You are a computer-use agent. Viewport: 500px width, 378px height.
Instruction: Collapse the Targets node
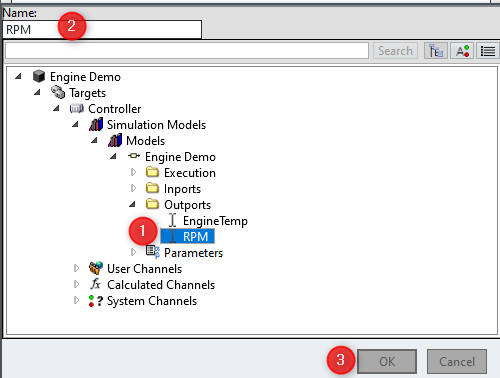click(x=37, y=92)
